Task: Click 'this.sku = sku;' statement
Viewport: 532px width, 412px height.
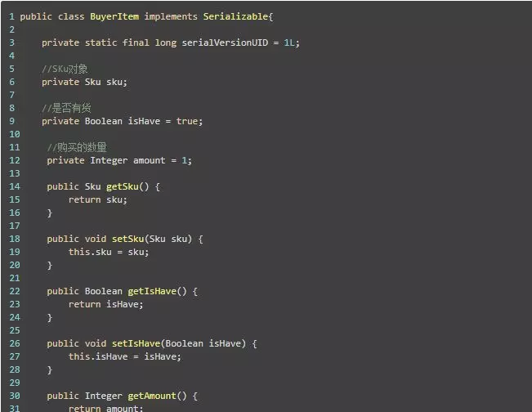Action: (x=109, y=252)
